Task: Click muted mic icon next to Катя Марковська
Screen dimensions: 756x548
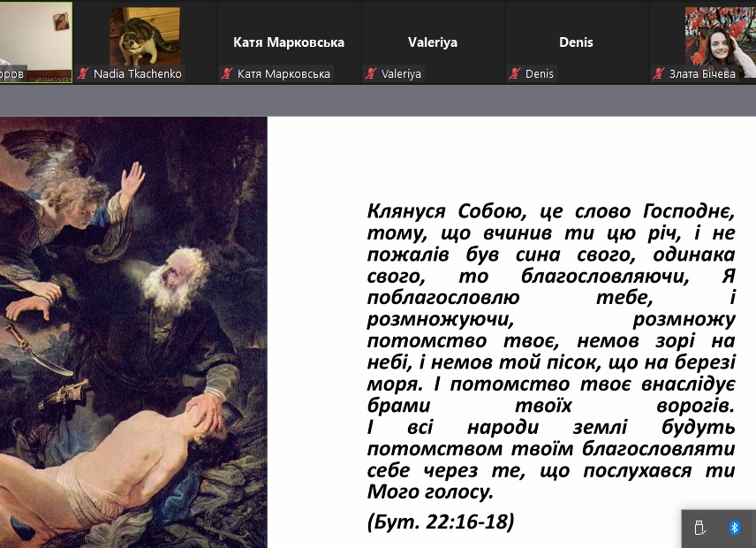Action: [227, 74]
